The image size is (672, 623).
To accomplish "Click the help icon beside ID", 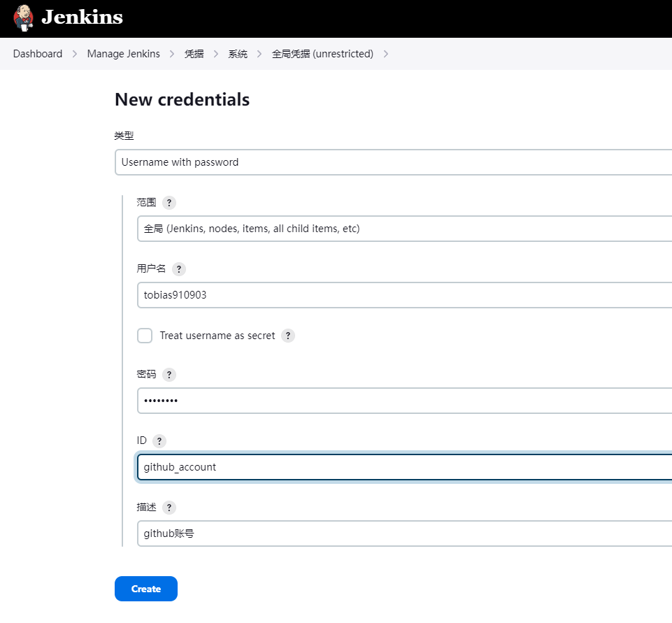I will 159,441.
